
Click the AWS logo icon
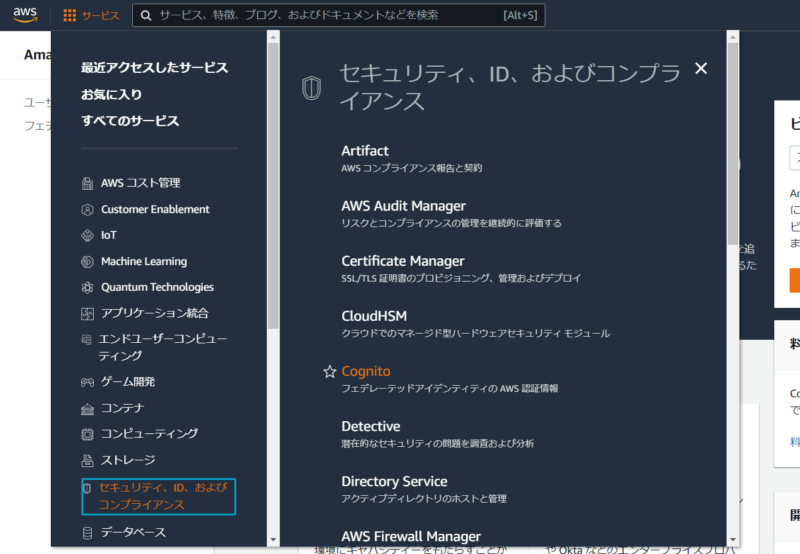[27, 15]
